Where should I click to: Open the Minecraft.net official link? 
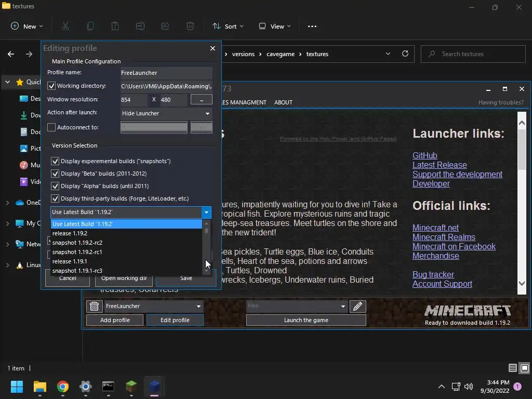[x=435, y=228]
